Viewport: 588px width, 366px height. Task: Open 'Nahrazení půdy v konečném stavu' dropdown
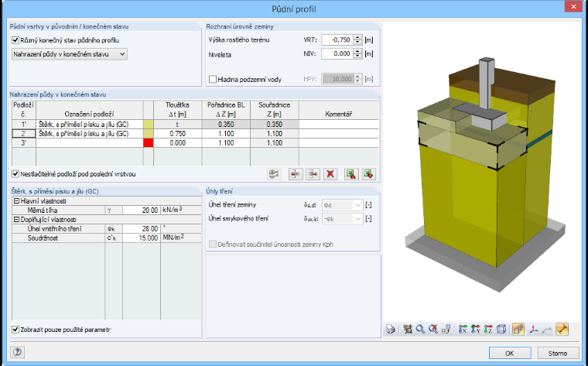(x=70, y=54)
